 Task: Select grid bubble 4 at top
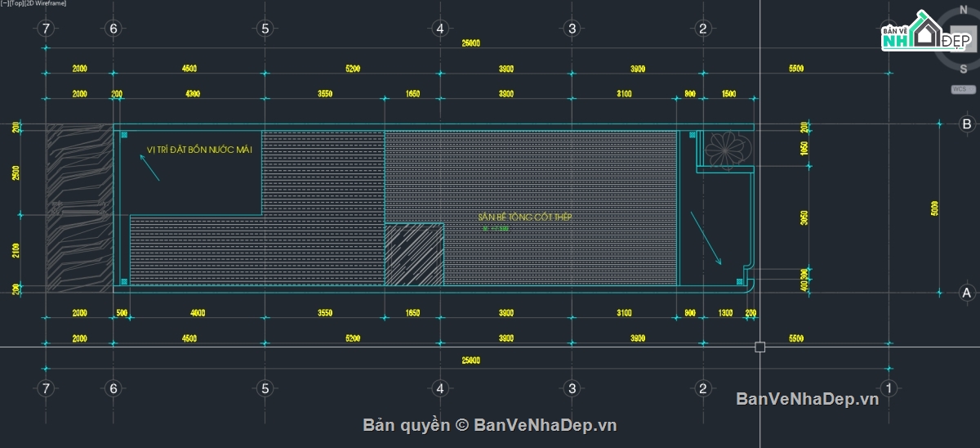tap(440, 29)
